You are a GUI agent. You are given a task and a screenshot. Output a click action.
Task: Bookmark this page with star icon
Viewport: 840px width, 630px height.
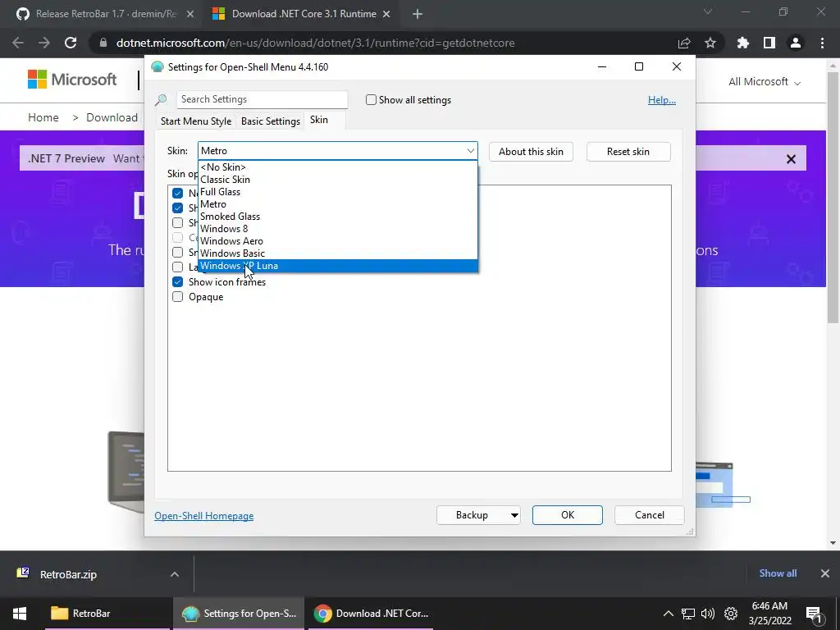tap(710, 43)
